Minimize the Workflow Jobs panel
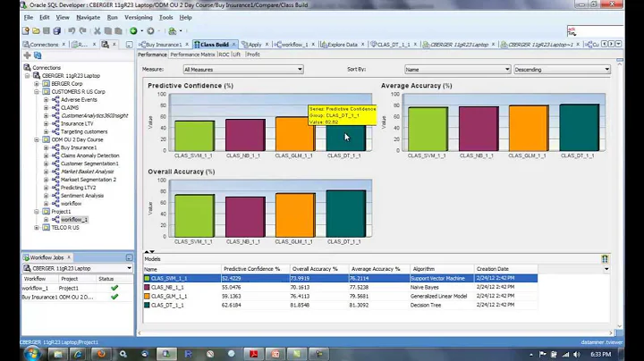Viewport: 644px width, 361px height. click(x=129, y=257)
